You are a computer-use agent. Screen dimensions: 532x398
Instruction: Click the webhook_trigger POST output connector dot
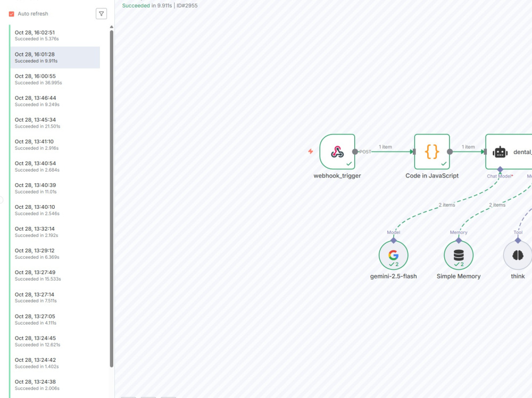tap(355, 152)
